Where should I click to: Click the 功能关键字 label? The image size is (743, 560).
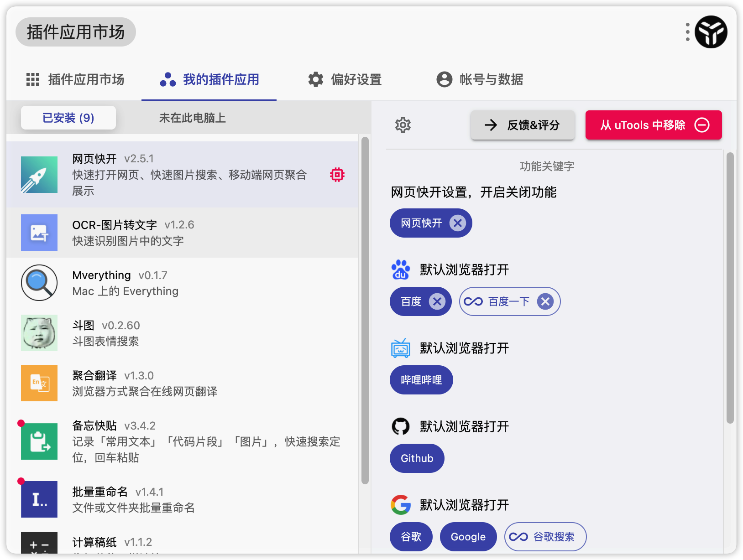point(547,166)
